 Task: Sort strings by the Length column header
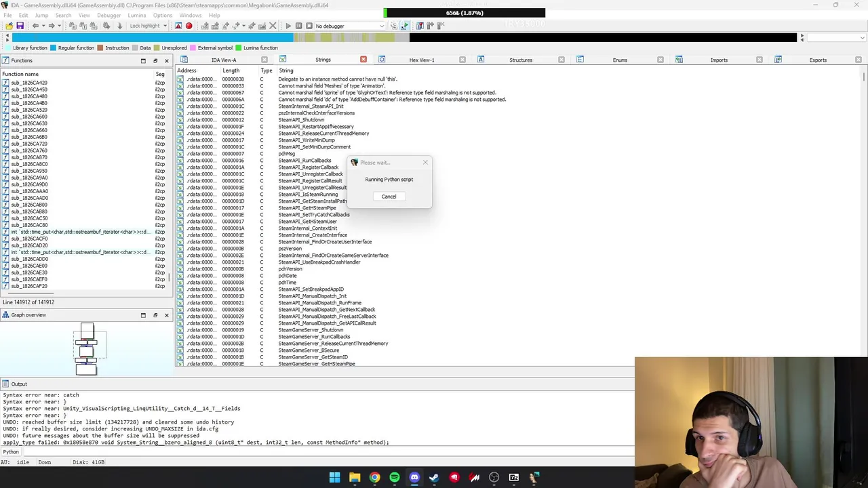231,70
